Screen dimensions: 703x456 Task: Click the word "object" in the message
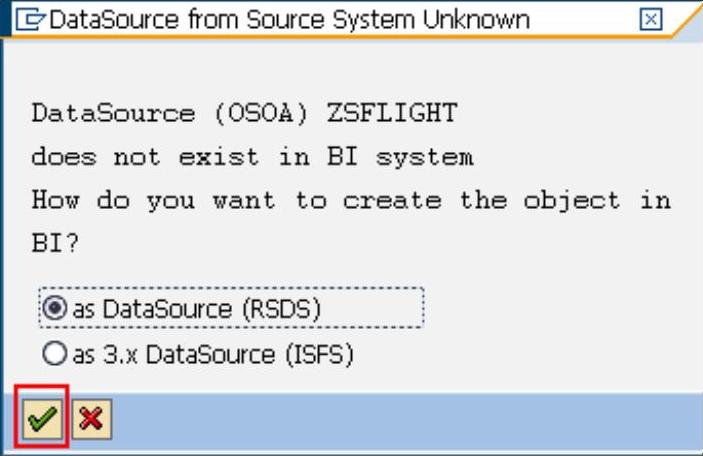(574, 200)
